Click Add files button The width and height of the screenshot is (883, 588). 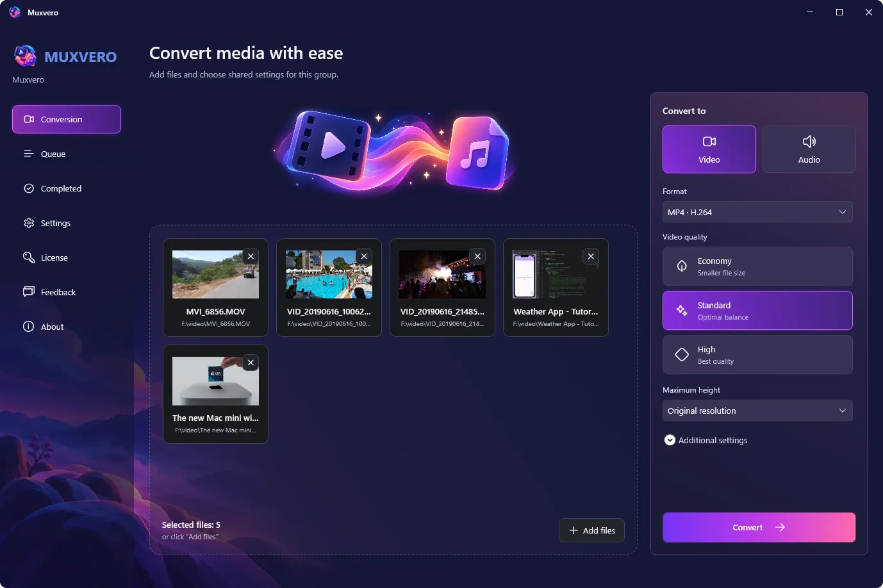592,530
